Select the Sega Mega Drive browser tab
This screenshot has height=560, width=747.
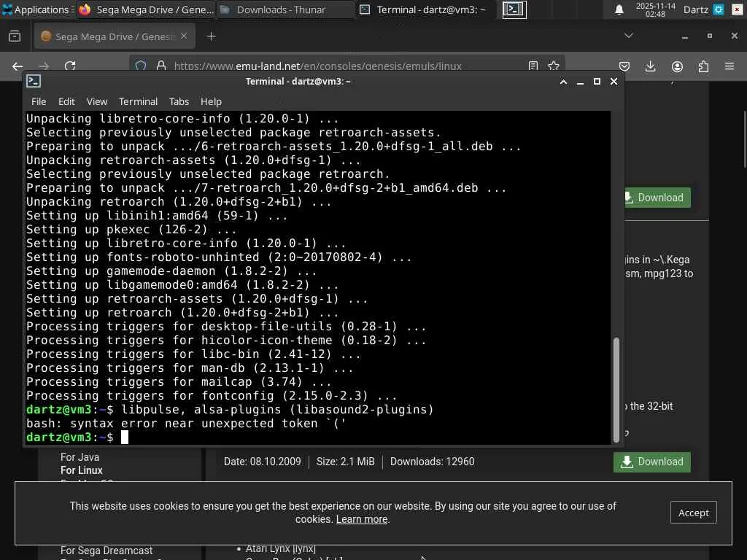point(115,36)
